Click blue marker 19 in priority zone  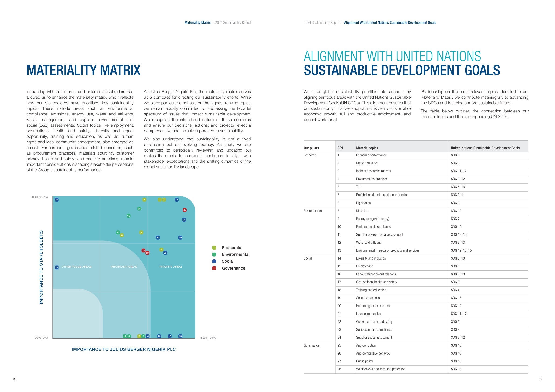[x=180, y=238]
